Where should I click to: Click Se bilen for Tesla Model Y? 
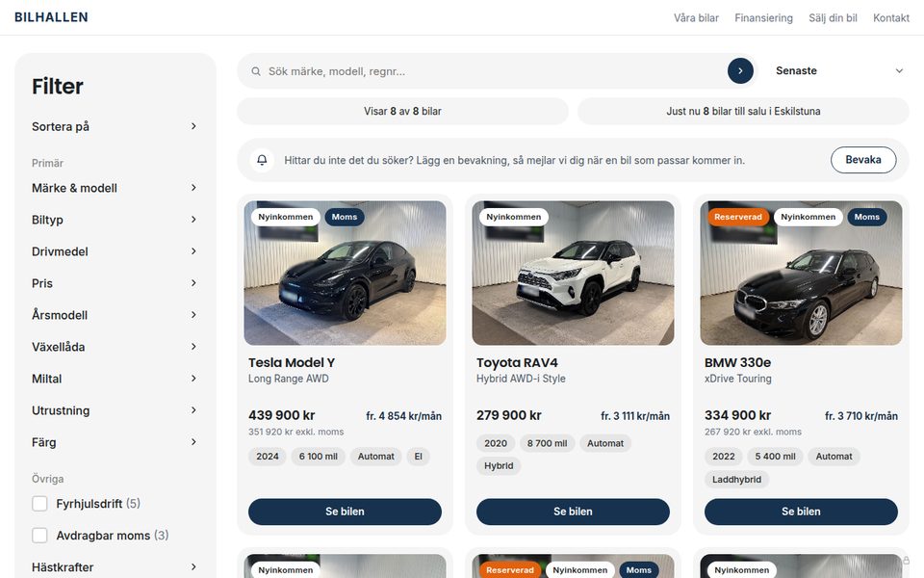(345, 512)
